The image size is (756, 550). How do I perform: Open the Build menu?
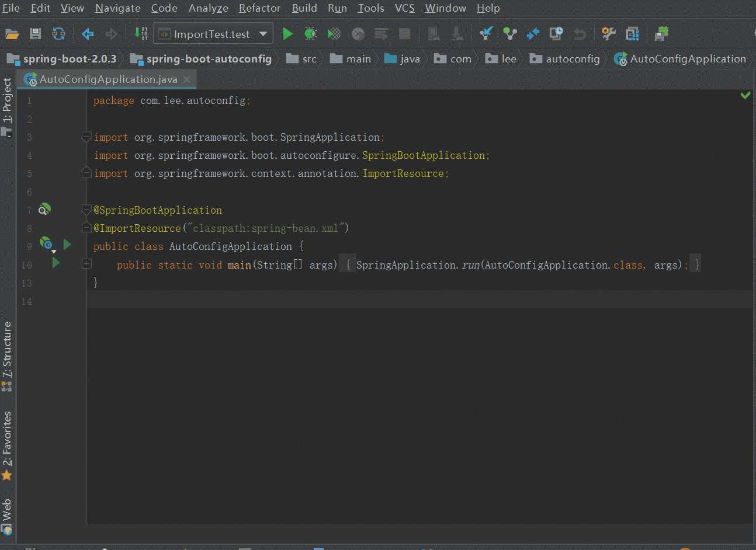point(304,8)
